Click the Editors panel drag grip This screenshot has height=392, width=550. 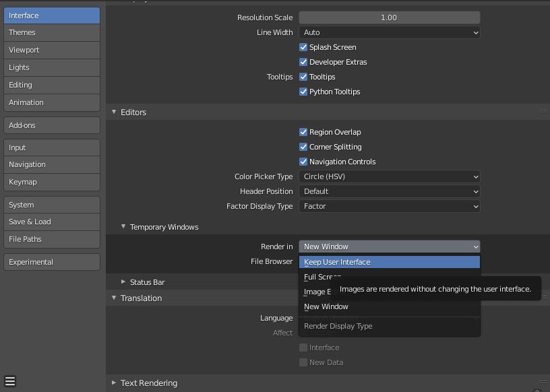543,112
